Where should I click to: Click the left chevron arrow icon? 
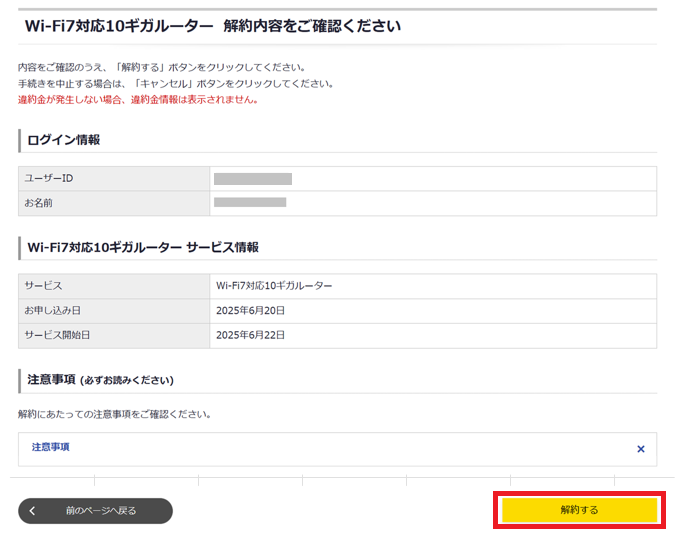(32, 511)
